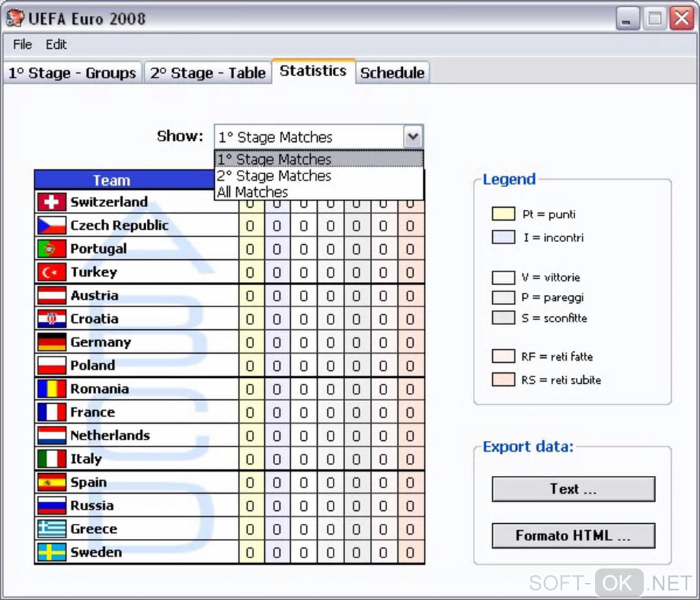
Task: Select the Switzerland team name
Action: click(x=109, y=202)
